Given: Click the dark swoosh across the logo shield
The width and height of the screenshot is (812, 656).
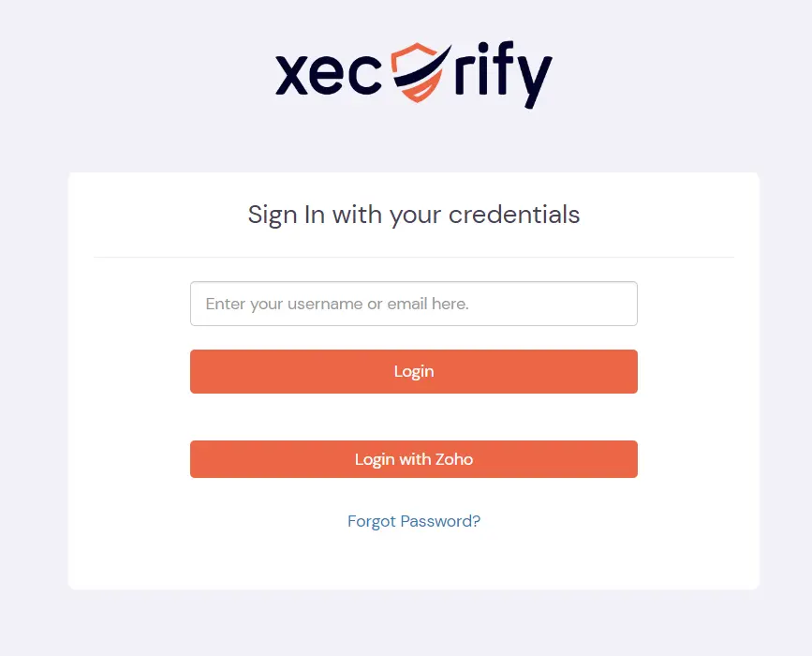Looking at the screenshot, I should click(422, 68).
